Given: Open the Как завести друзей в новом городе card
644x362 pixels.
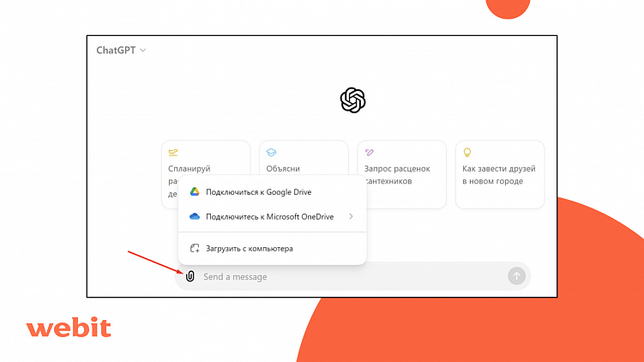Looking at the screenshot, I should tap(500, 175).
